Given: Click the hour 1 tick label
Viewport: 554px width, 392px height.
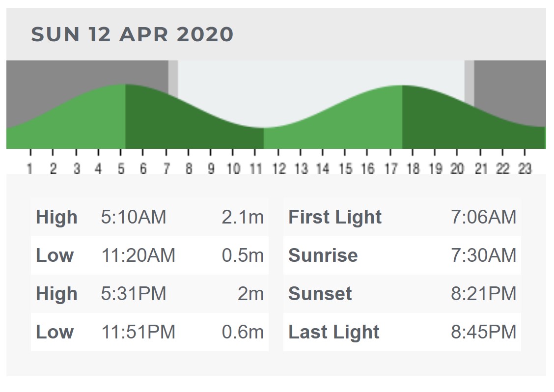Looking at the screenshot, I should (x=30, y=169).
